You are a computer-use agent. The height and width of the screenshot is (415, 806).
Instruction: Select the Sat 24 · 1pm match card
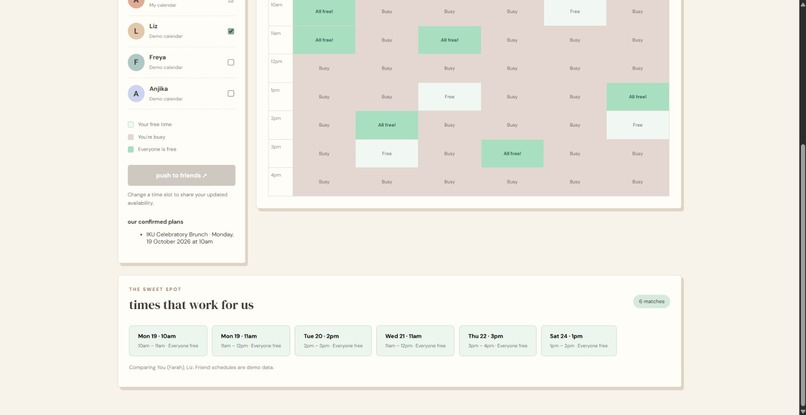tap(579, 340)
